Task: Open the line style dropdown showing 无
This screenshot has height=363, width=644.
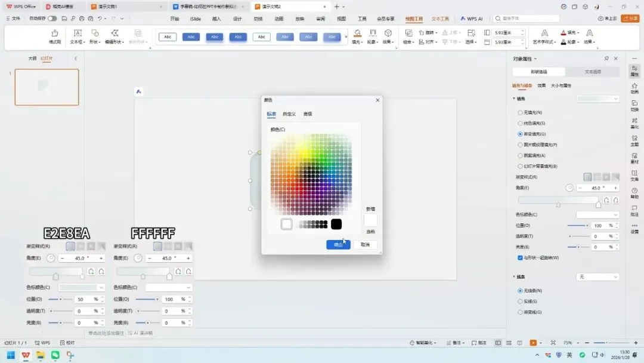Action: [x=597, y=276]
